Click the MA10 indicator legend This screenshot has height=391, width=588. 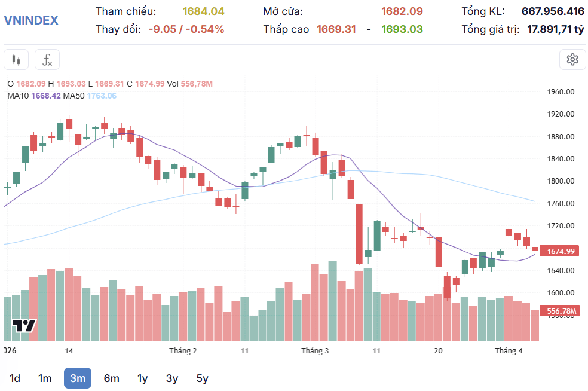pos(33,96)
